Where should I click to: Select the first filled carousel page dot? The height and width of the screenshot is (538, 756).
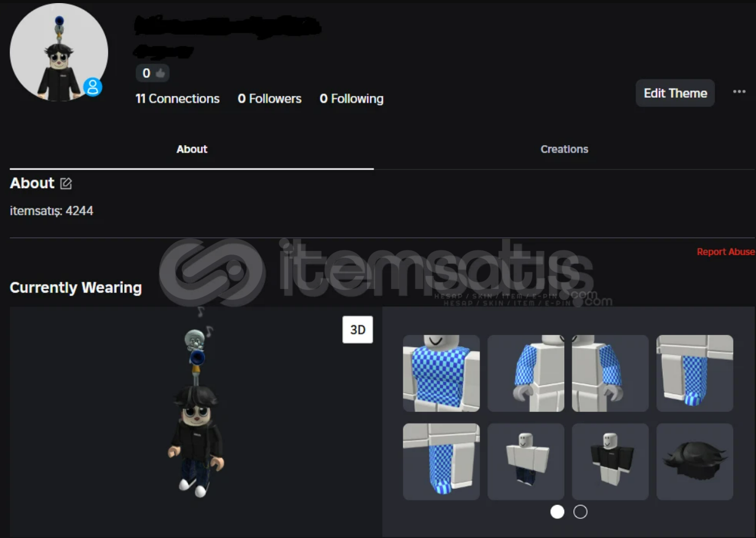(557, 512)
